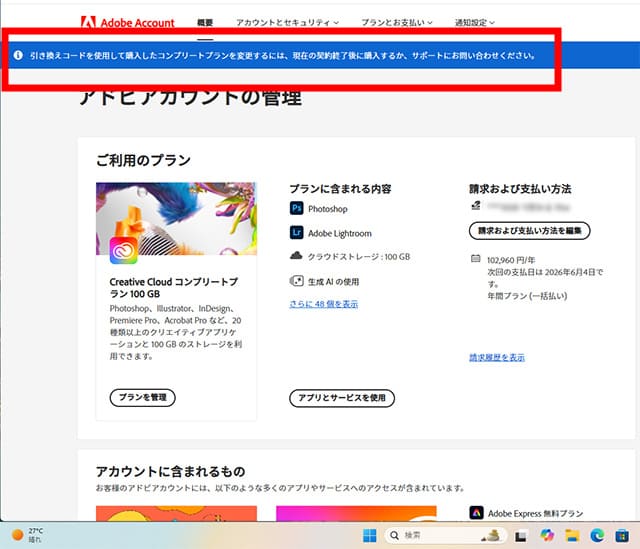Click the Adobe Lightroom Lr icon

296,233
